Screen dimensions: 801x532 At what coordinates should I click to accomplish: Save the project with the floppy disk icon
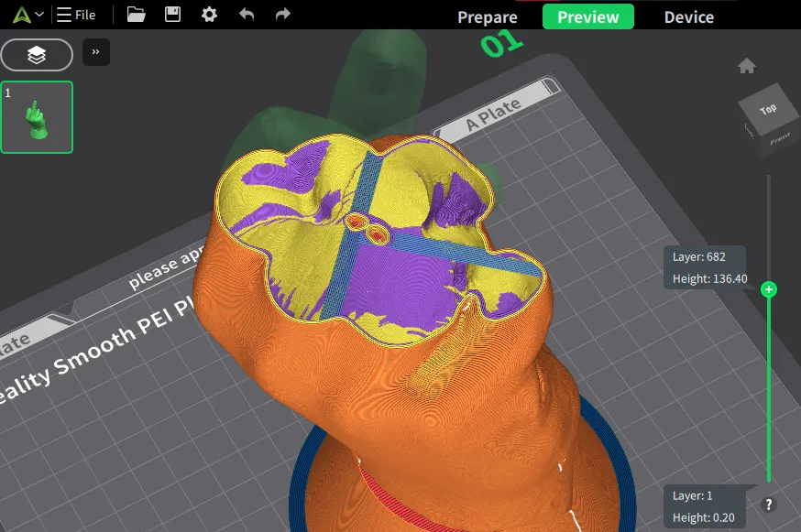[172, 15]
